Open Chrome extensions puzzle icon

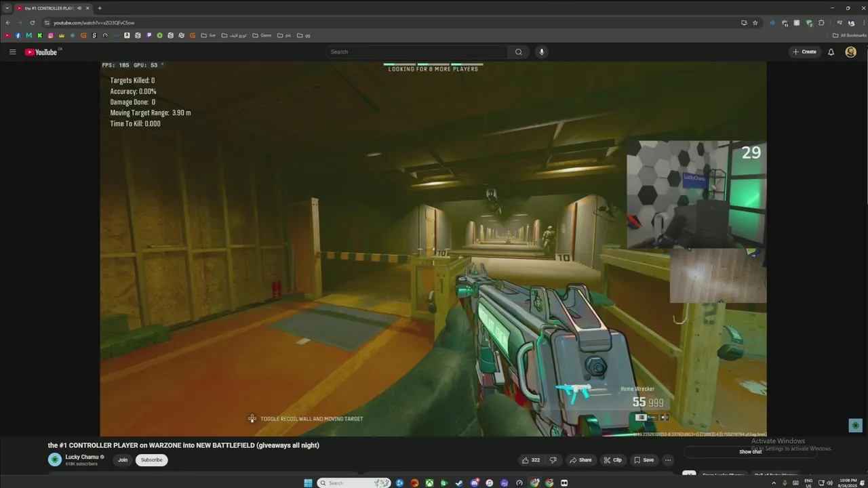click(821, 22)
